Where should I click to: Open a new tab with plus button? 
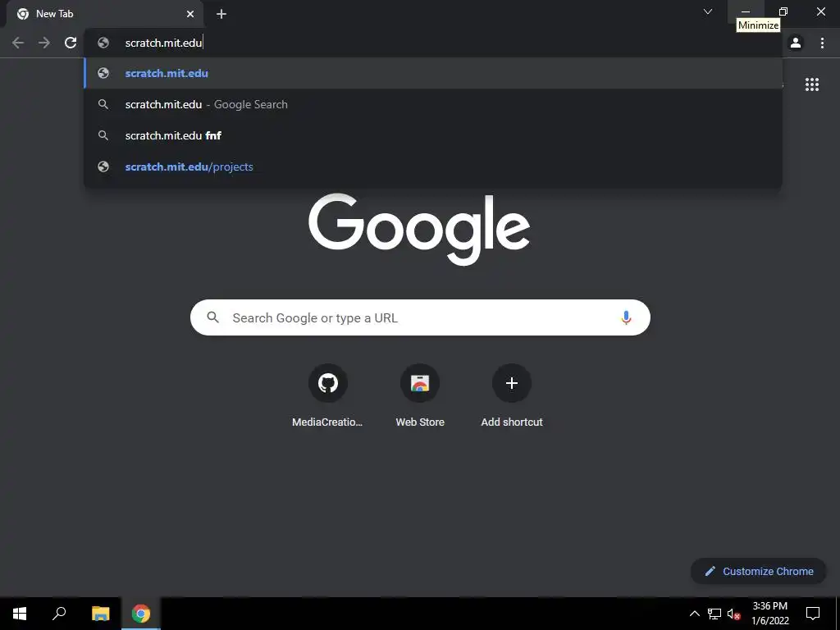coord(221,14)
